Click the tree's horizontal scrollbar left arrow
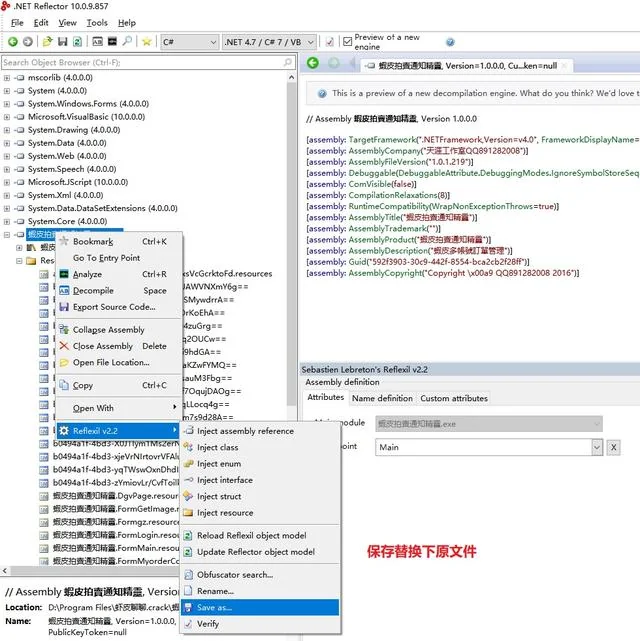This screenshot has width=640, height=641. pyautogui.click(x=4, y=571)
